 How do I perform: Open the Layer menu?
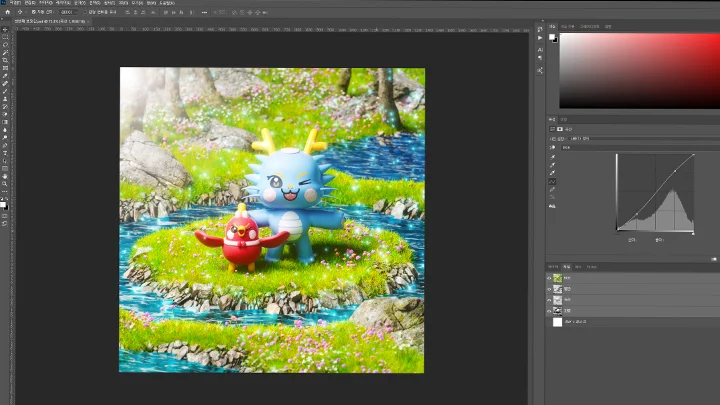point(63,3)
